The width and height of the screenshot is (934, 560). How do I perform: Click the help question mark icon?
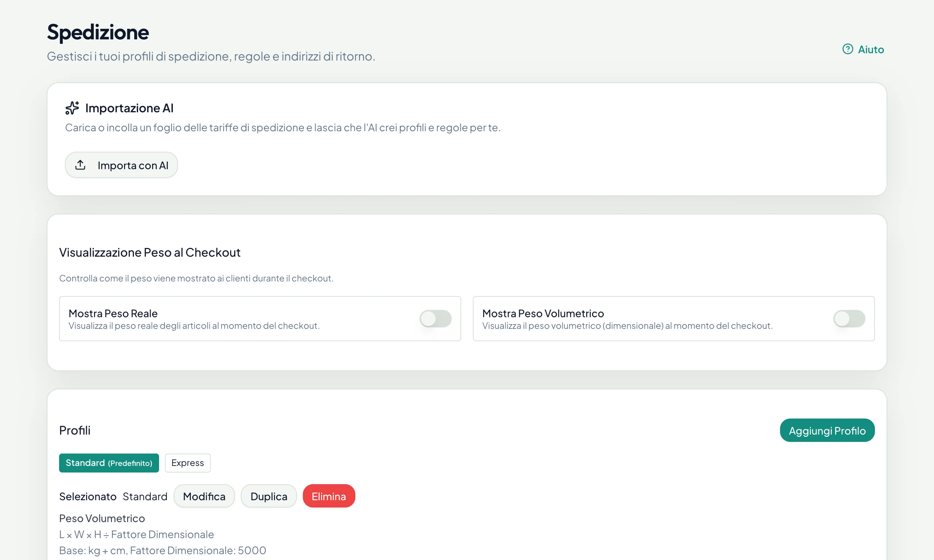[x=848, y=50]
